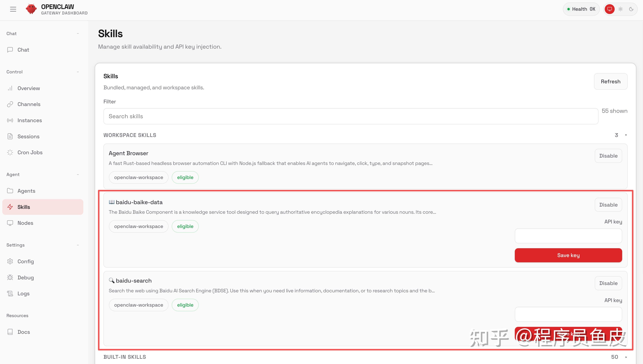The height and width of the screenshot is (364, 643).
Task: Collapse the Control sidebar section
Action: (78, 72)
